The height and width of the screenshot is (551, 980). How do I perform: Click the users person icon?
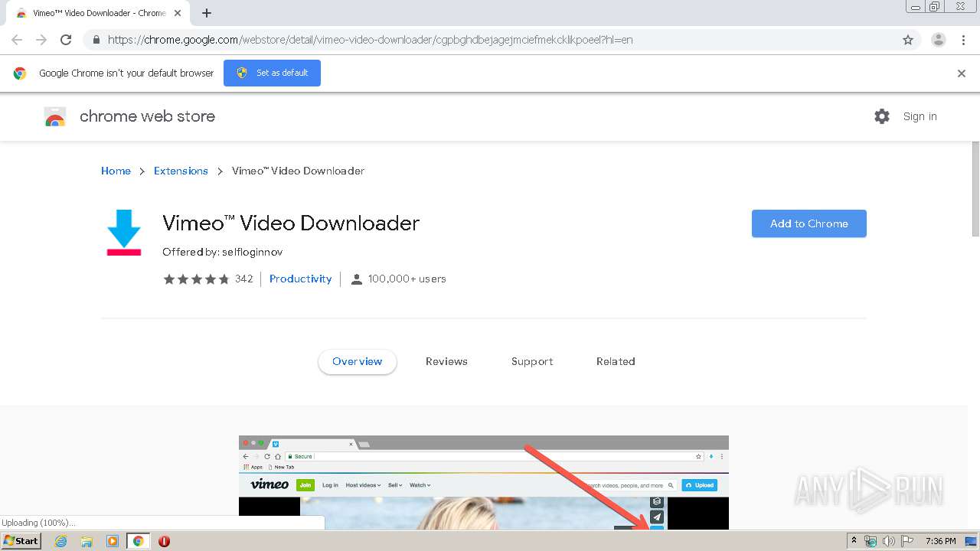pyautogui.click(x=356, y=279)
